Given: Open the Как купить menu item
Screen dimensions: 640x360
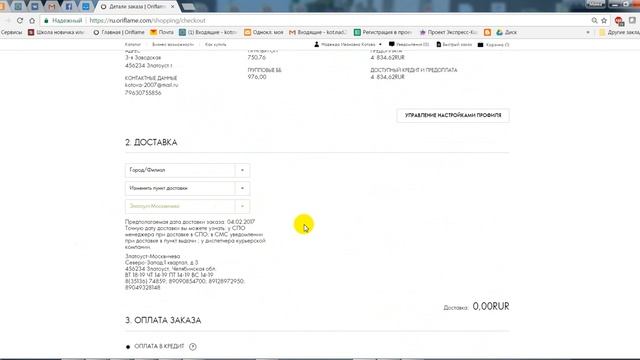Looking at the screenshot, I should (216, 44).
